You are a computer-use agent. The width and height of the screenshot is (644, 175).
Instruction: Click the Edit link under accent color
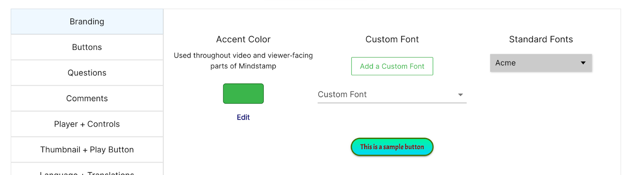click(243, 117)
